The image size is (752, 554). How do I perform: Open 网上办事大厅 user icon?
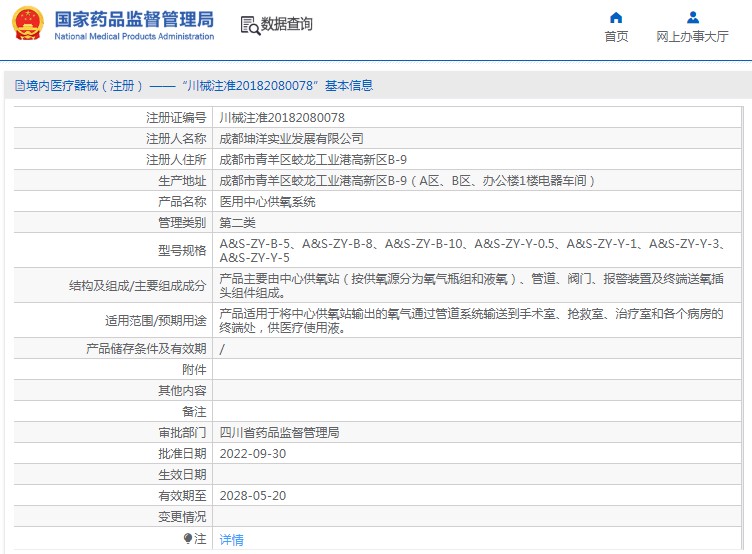[x=693, y=18]
